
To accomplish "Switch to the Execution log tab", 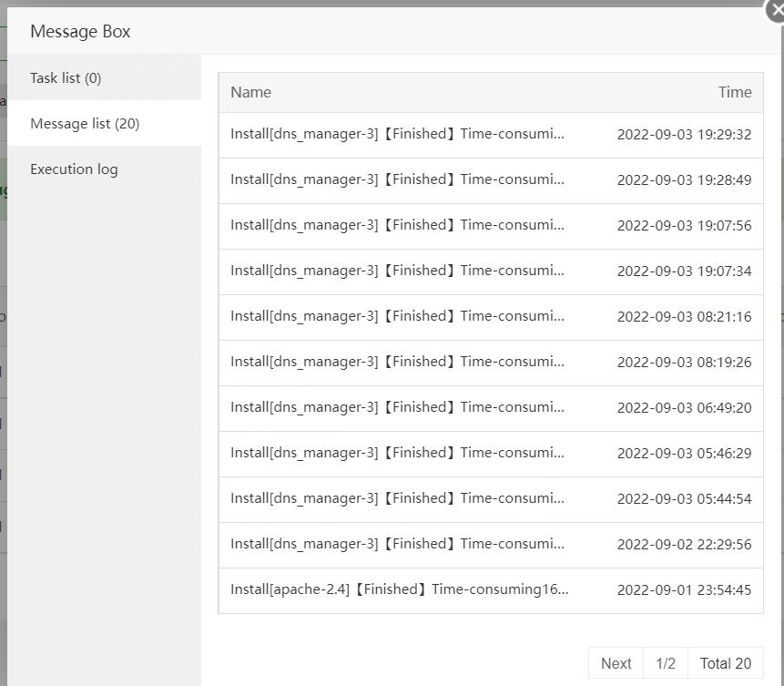I will (x=74, y=169).
